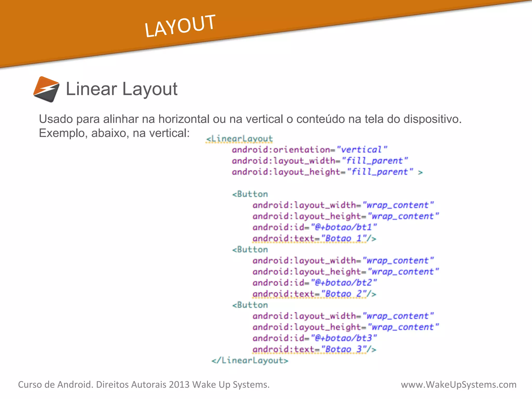The image size is (532, 399).
Task: Click the third Button's layout_width wrap_content line
Action: (343, 316)
